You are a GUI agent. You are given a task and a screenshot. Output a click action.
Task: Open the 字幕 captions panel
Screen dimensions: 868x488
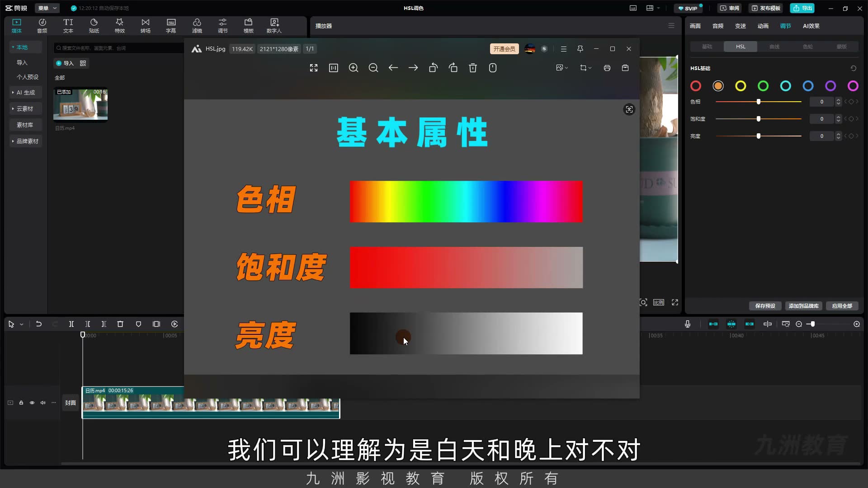[171, 26]
